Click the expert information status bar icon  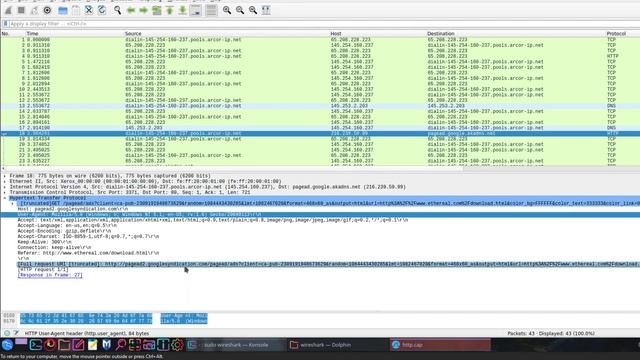(x=7, y=333)
